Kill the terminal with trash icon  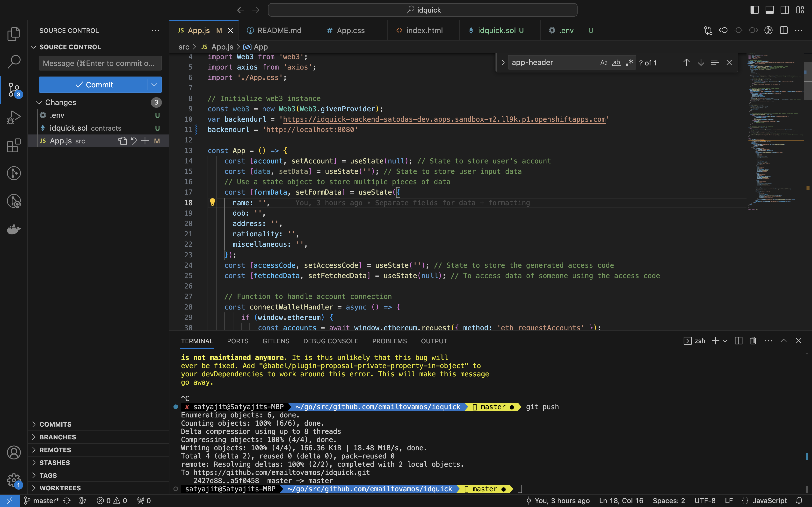(x=753, y=341)
